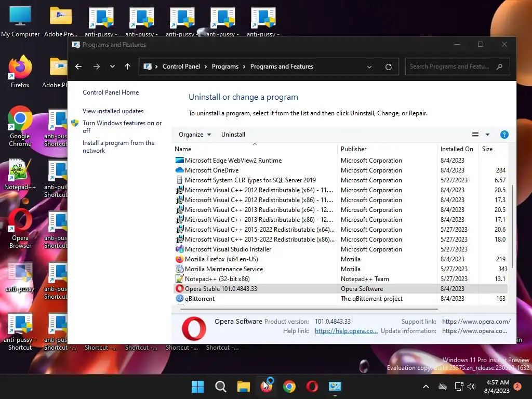Select Mozilla publisher cell for Firefox
Viewport: 532px width, 399px height.
coord(351,259)
